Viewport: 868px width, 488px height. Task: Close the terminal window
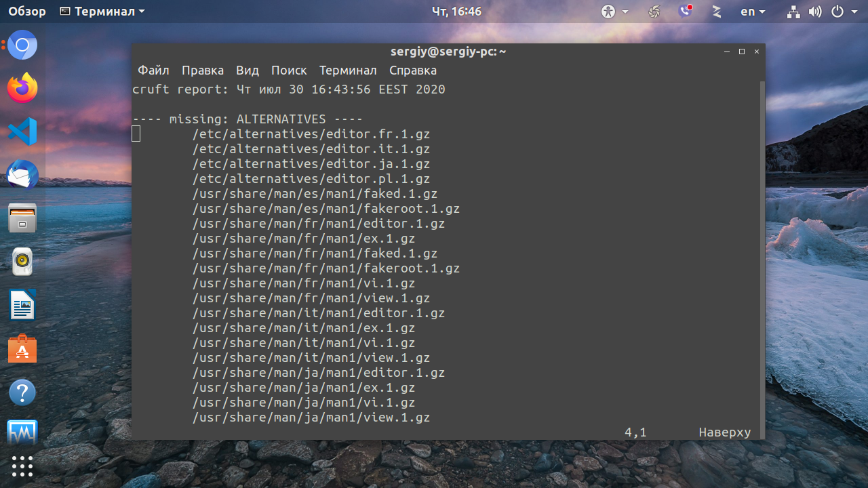(x=757, y=52)
